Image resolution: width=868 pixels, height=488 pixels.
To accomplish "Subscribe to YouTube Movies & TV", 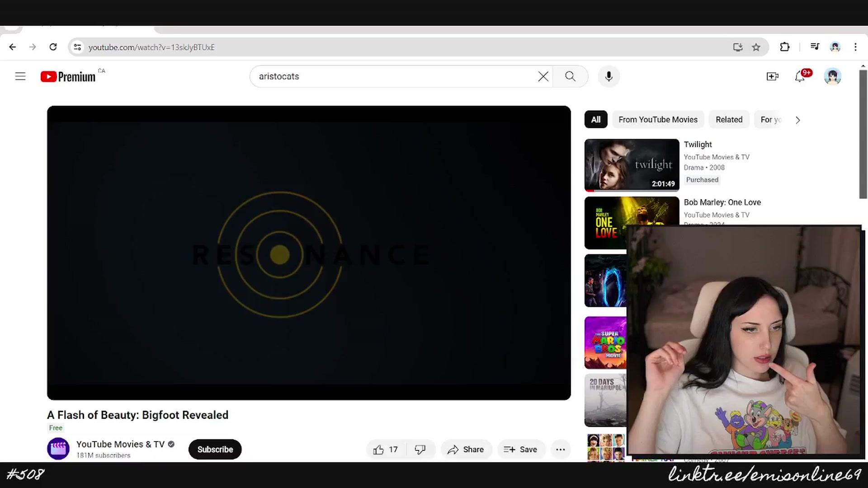I will [x=215, y=449].
